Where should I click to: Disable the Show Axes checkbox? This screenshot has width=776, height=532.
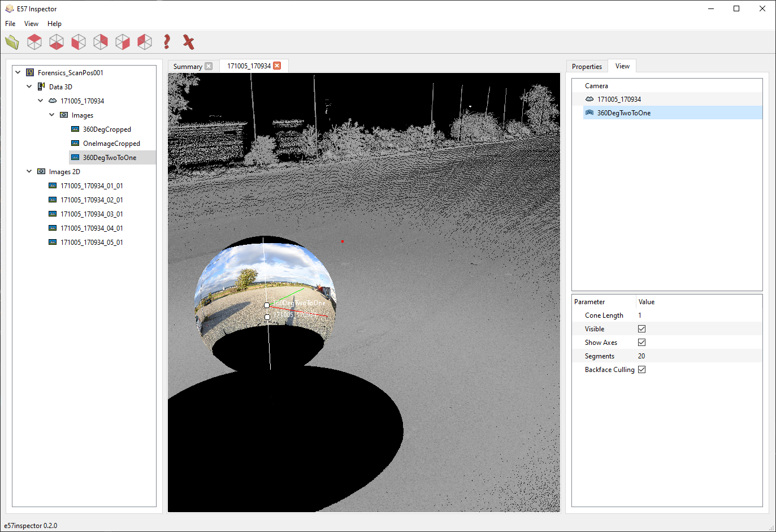pyautogui.click(x=641, y=343)
